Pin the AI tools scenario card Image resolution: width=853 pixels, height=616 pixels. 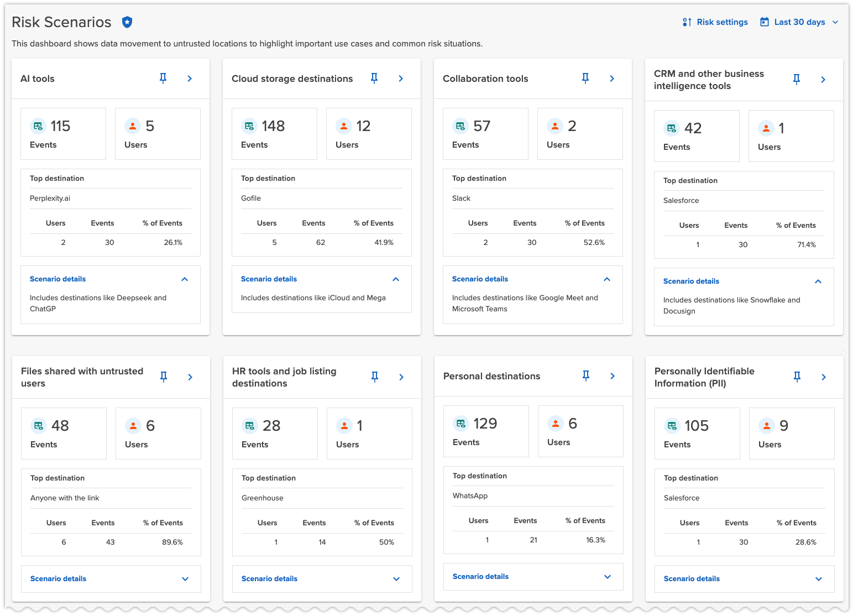(163, 79)
